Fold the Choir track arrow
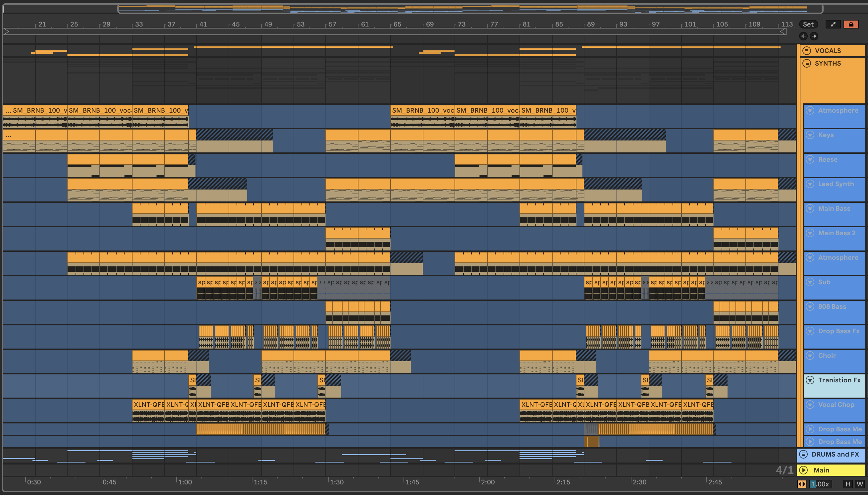This screenshot has height=495, width=868. pos(810,356)
